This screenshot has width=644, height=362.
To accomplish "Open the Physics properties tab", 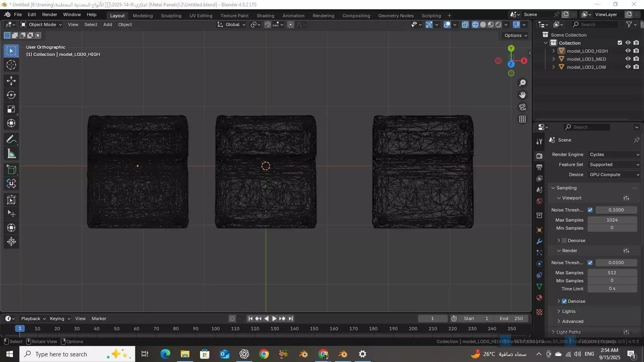I will point(539,264).
